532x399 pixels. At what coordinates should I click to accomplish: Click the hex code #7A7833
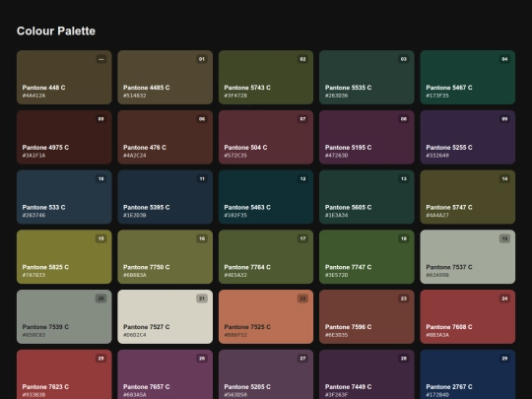pos(33,275)
